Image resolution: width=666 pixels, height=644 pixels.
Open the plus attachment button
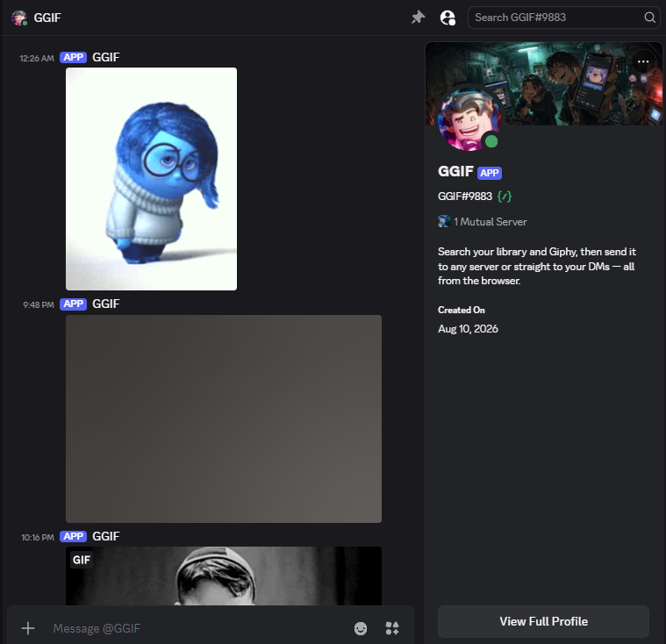[x=28, y=628]
